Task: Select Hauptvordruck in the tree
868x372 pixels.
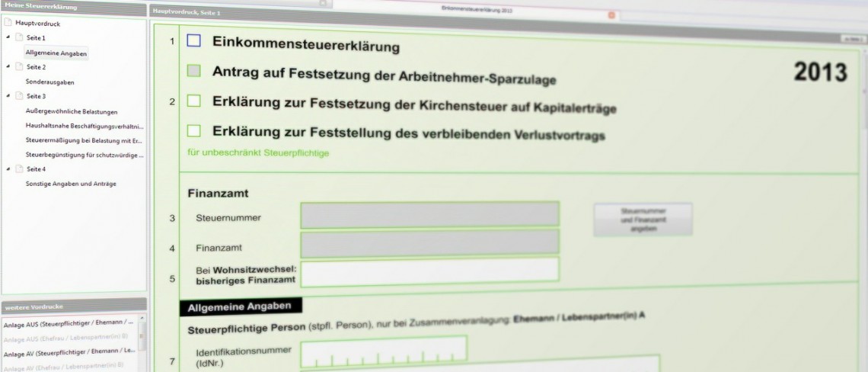Action: (37, 24)
